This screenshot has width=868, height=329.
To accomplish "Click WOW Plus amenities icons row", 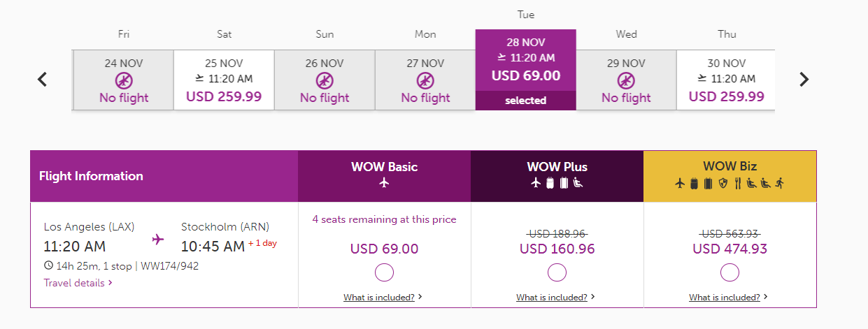I will [x=557, y=183].
